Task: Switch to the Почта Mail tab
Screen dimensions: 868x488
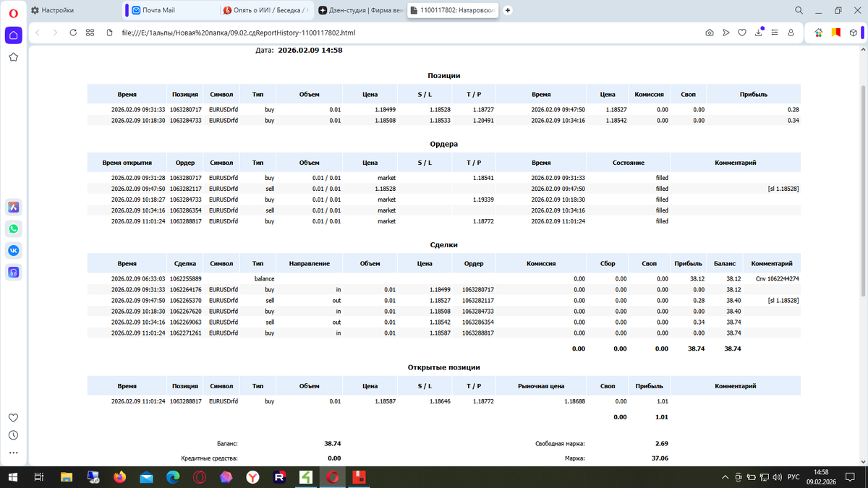Action: click(x=171, y=10)
